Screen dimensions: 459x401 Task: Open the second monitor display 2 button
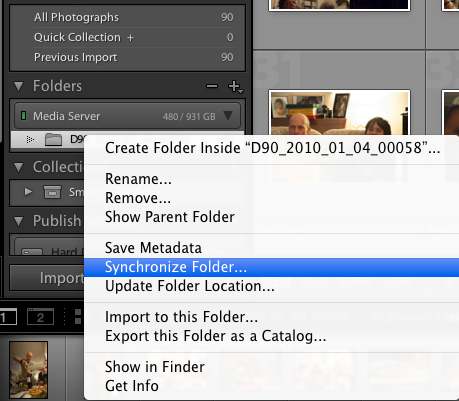(40, 317)
